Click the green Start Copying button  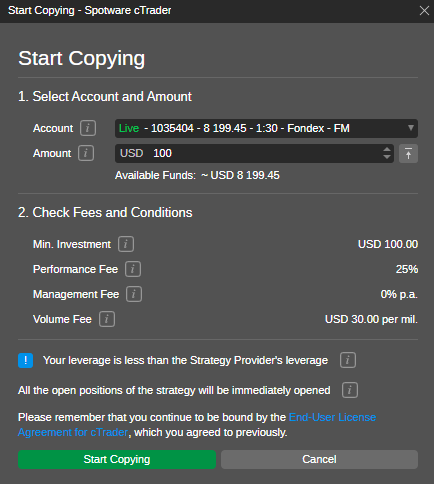click(117, 459)
